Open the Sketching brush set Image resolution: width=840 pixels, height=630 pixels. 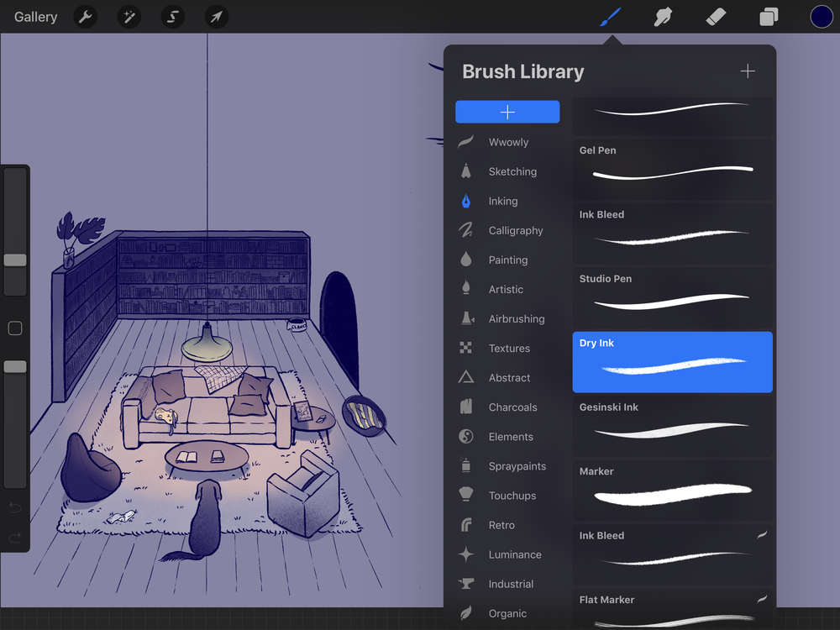point(507,171)
